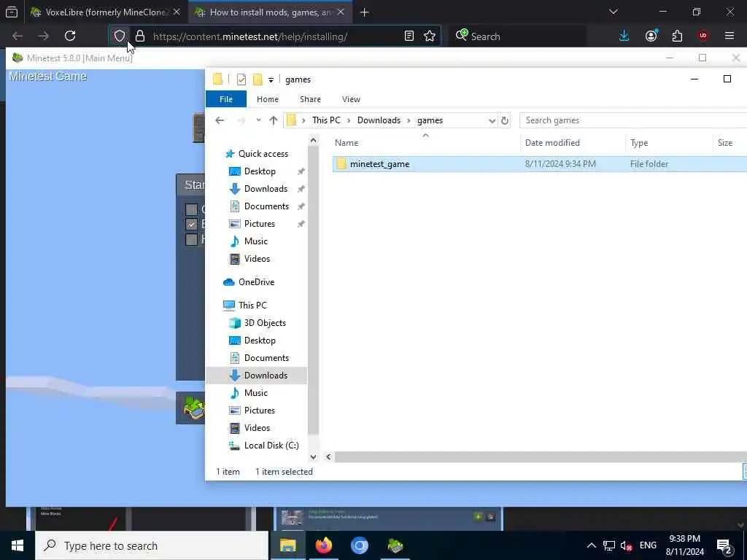Open the Home ribbon tab
This screenshot has height=560, width=747.
click(x=267, y=99)
